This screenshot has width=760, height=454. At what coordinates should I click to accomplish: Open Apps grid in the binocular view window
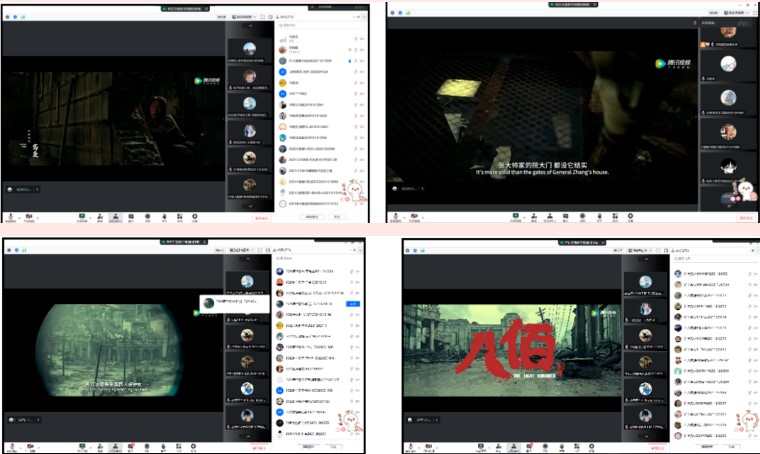[178, 446]
